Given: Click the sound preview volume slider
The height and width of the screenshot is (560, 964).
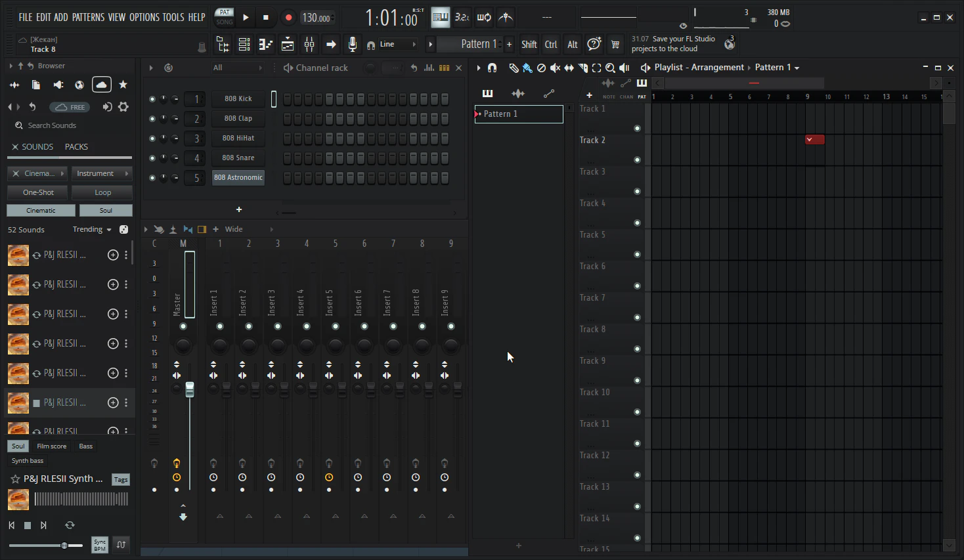Looking at the screenshot, I should 46,546.
